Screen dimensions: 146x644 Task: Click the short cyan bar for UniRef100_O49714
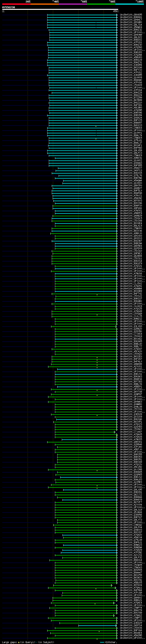[98, 625]
